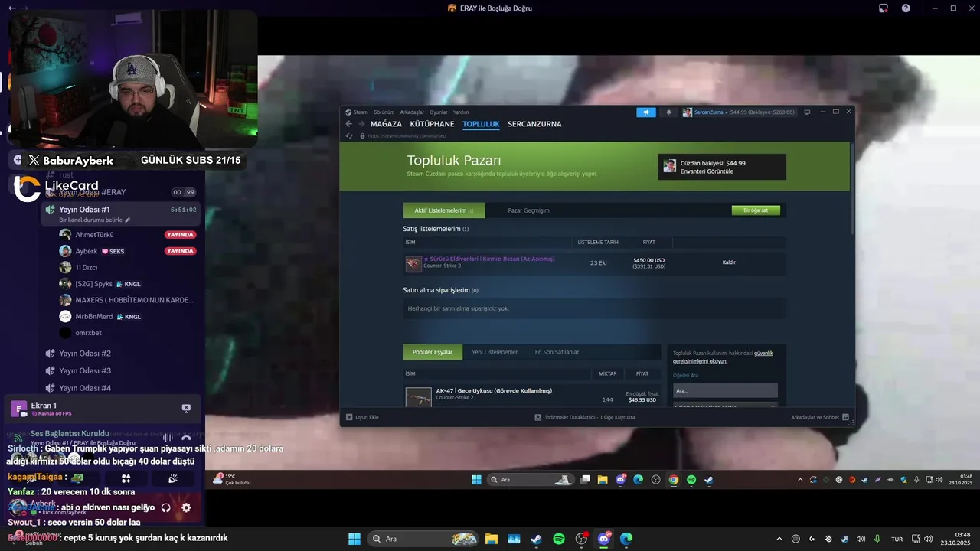980x551 pixels.
Task: Open the Windows Start button on bottom taskbar
Action: click(354, 539)
